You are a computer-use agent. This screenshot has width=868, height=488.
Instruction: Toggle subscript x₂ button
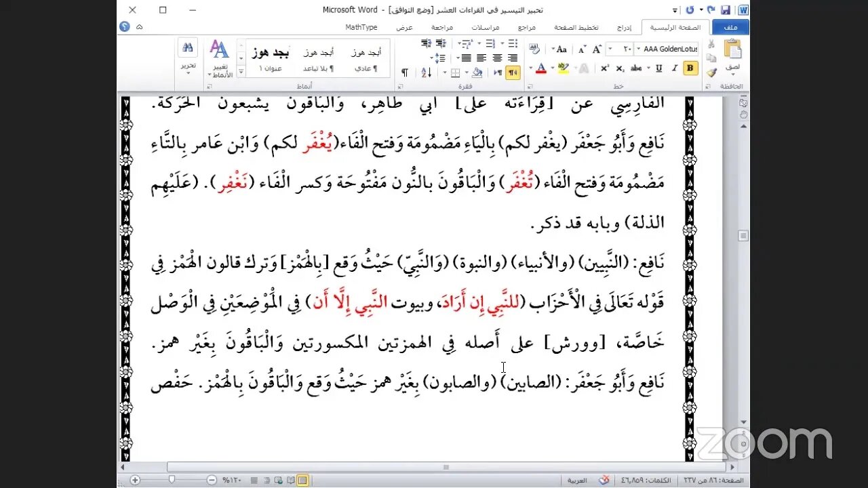pyautogui.click(x=620, y=68)
